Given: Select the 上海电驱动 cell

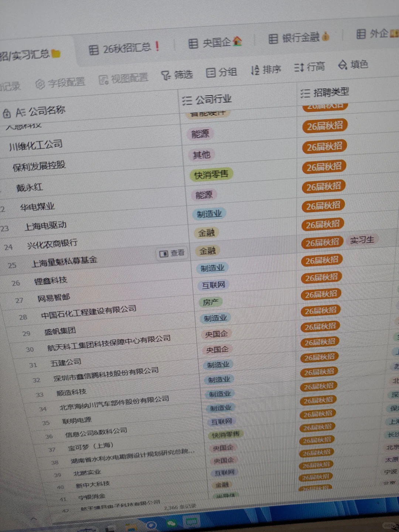Looking at the screenshot, I should [45, 225].
